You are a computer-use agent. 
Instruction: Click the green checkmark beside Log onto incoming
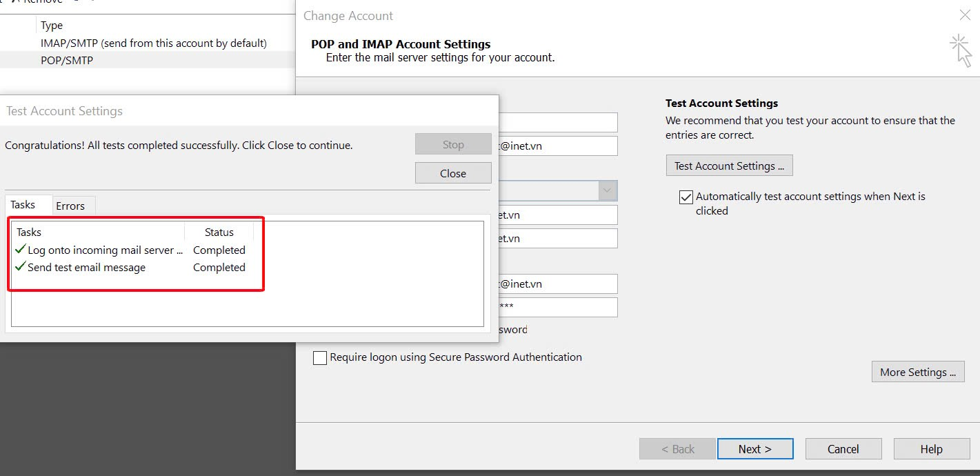[20, 249]
